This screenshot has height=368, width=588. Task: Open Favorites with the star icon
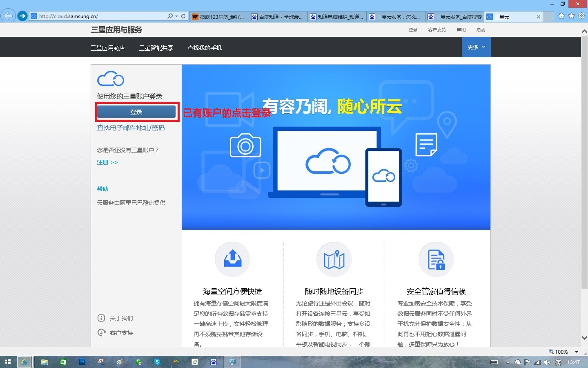pos(571,16)
